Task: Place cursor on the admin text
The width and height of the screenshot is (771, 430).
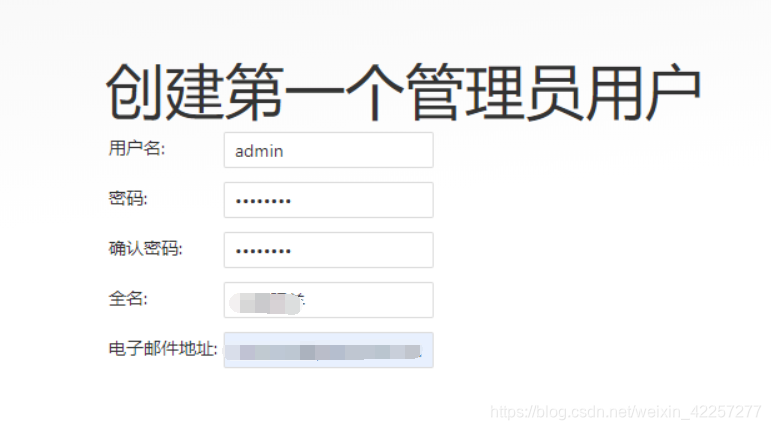Action: 259,151
